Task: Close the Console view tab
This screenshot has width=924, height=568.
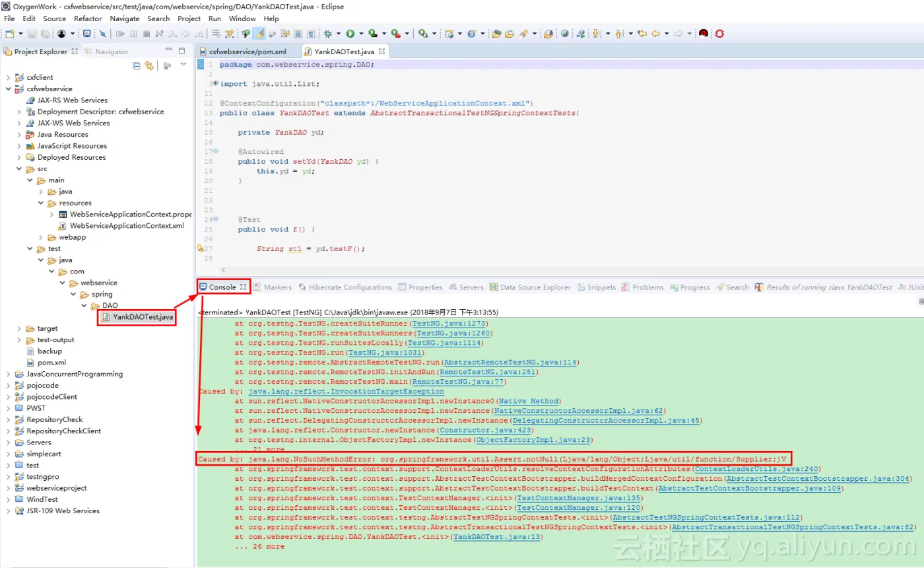Action: point(243,287)
